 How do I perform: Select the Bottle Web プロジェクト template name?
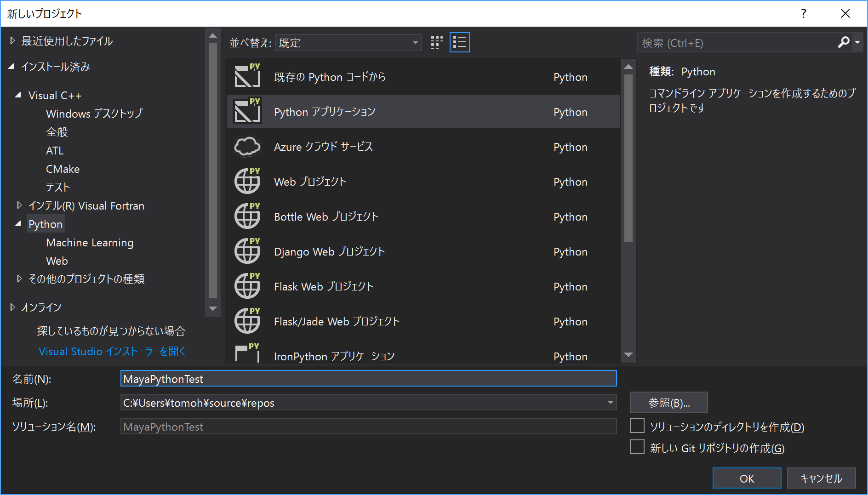click(326, 216)
